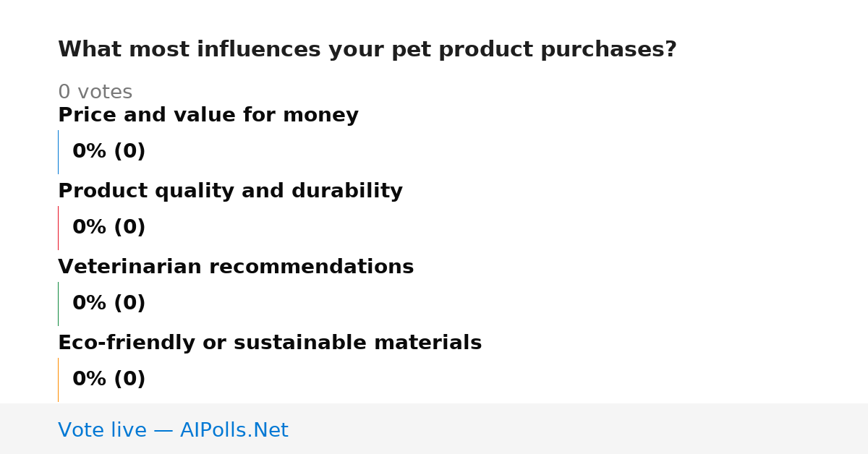868x454 pixels.
Task: Click the blue bar under Price and value
Action: pyautogui.click(x=58, y=152)
